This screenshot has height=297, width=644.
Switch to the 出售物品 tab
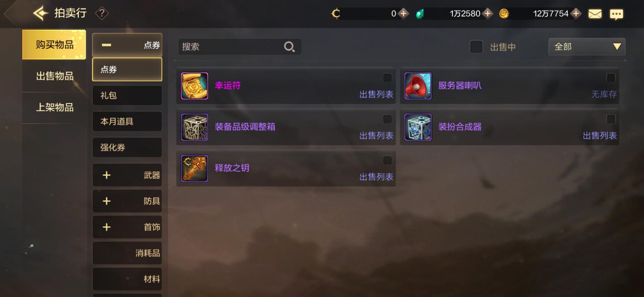[54, 76]
